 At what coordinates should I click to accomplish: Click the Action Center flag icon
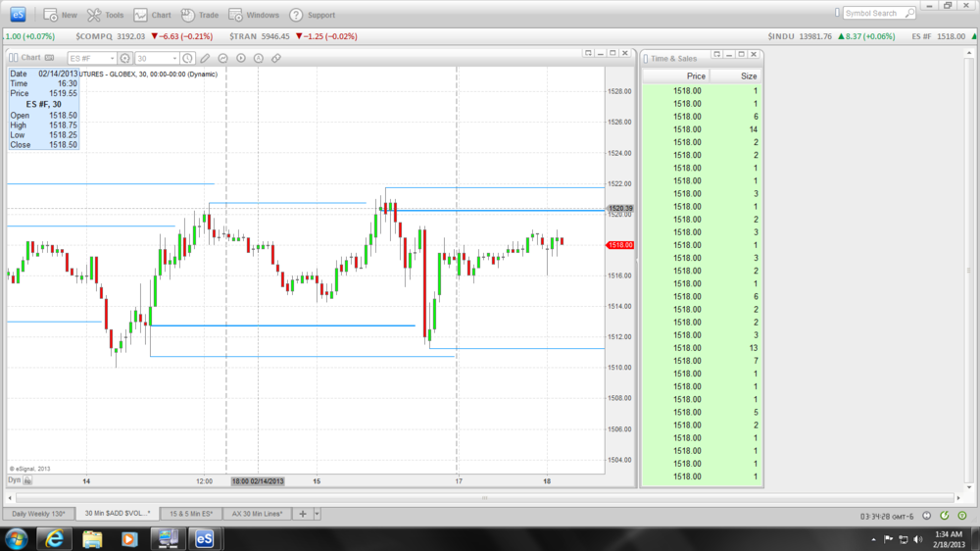coord(888,539)
